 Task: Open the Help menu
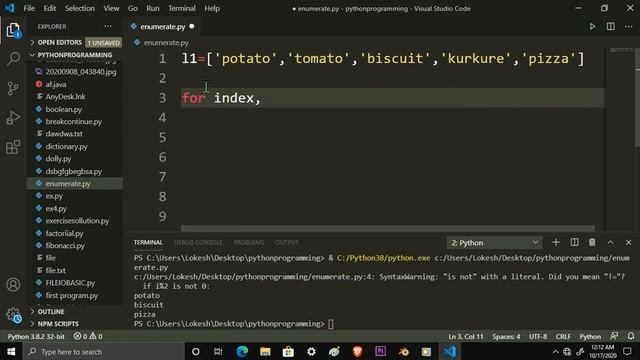click(x=212, y=8)
